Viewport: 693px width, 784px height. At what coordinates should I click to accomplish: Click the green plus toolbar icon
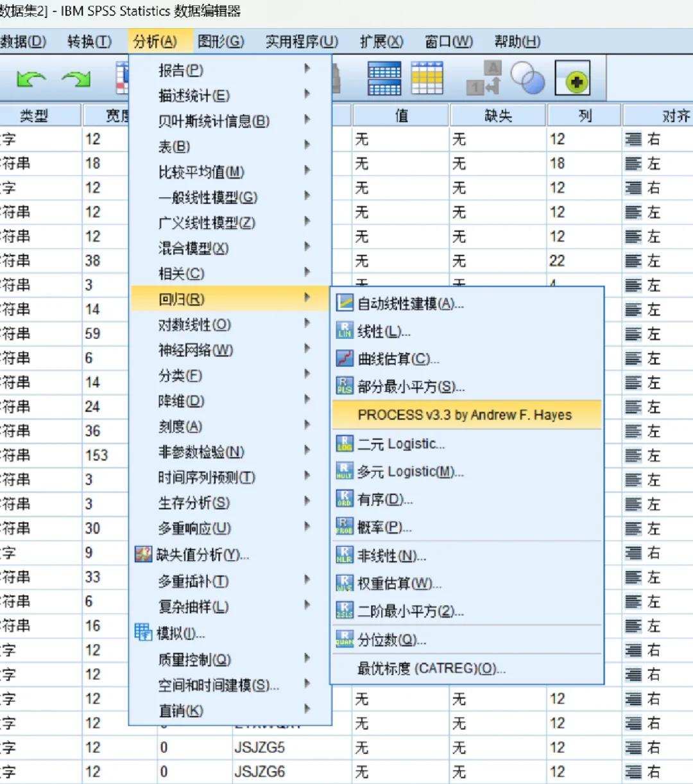click(x=572, y=80)
